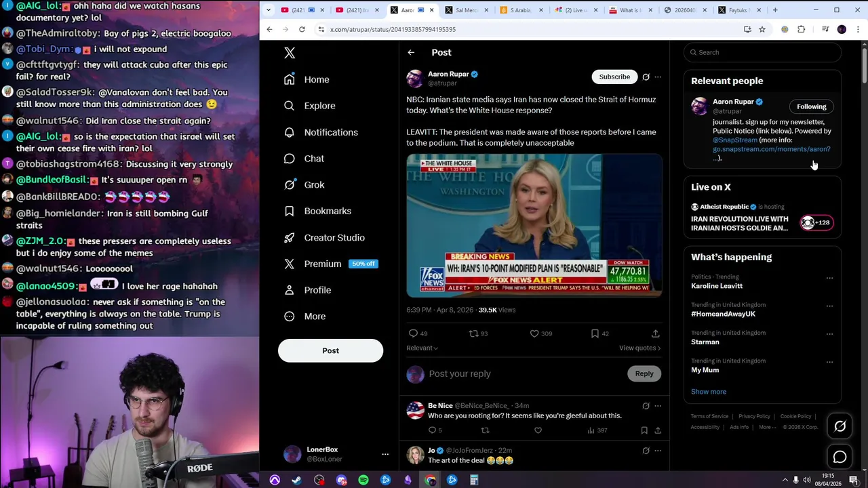
Task: Switch to the S Arabia browser tab
Action: tap(521, 10)
